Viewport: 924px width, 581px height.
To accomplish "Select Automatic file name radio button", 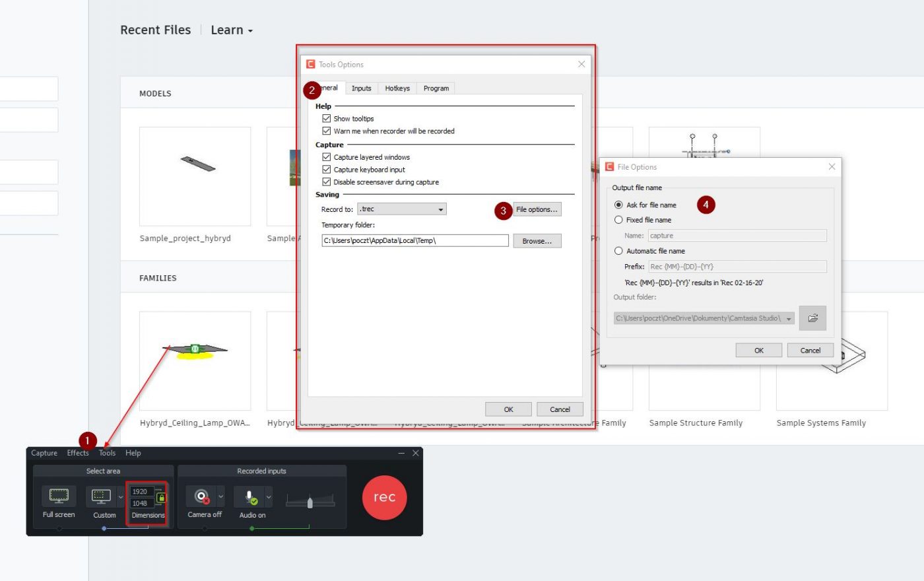I will tap(618, 251).
